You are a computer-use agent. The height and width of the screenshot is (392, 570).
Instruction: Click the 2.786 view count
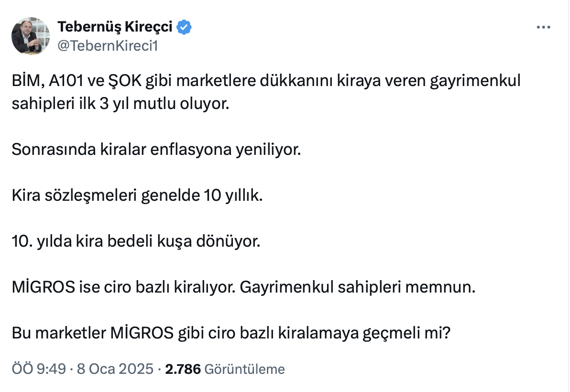(x=183, y=369)
